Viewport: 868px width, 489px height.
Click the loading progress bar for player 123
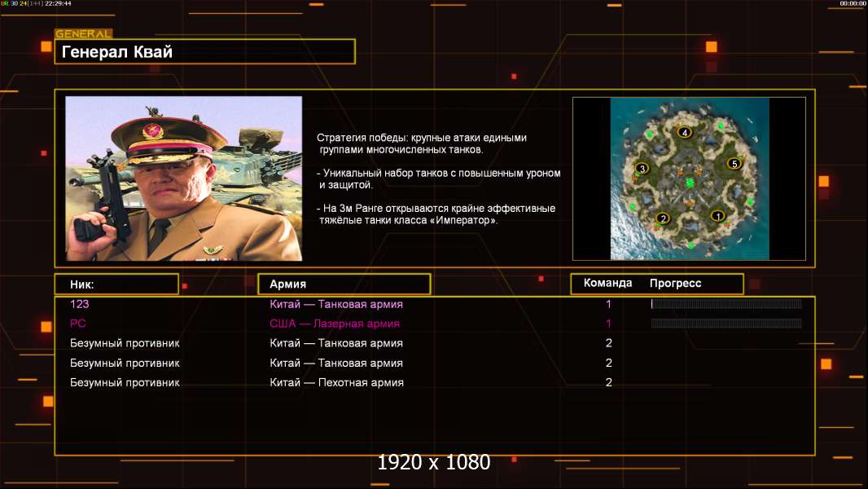coord(726,304)
